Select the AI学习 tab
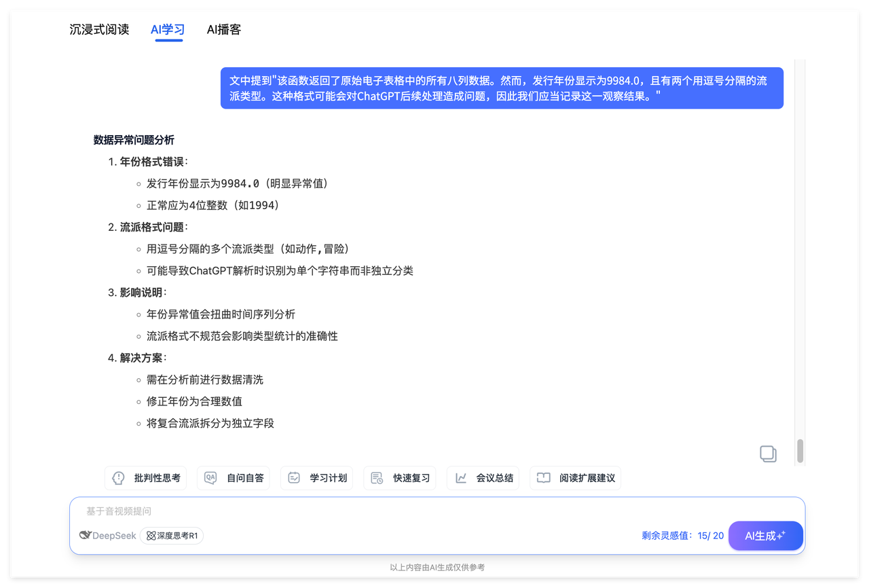 [x=168, y=30]
